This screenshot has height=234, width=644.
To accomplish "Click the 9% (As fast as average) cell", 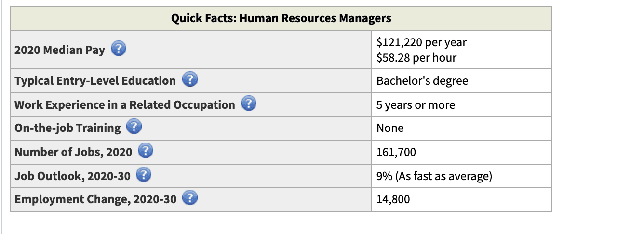I will pyautogui.click(x=462, y=176).
